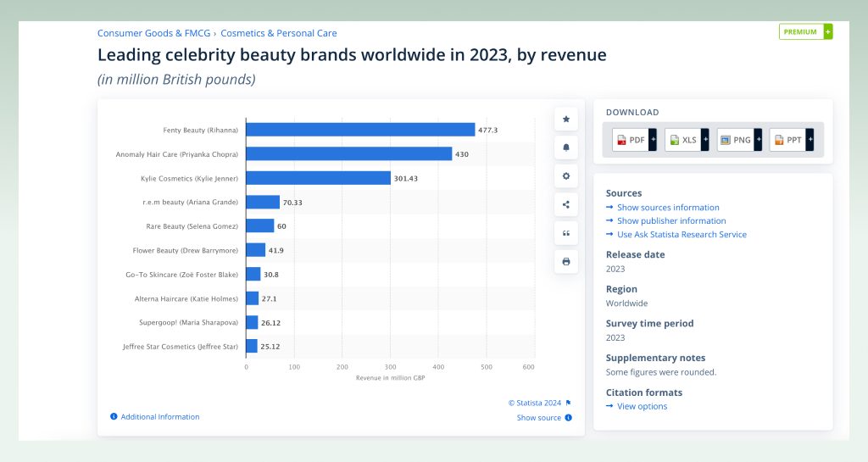Click Show source link
The height and width of the screenshot is (462, 868).
tap(538, 418)
